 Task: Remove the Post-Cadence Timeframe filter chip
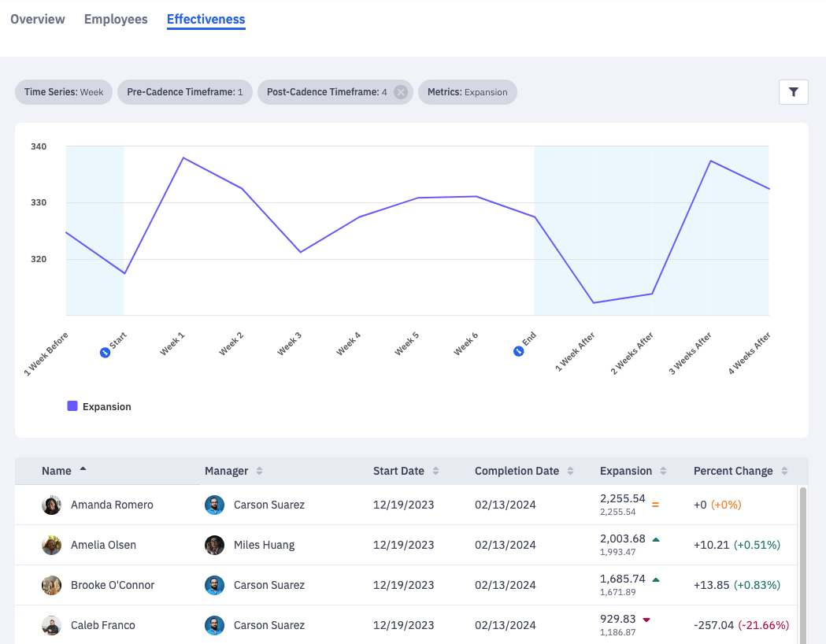[x=401, y=92]
